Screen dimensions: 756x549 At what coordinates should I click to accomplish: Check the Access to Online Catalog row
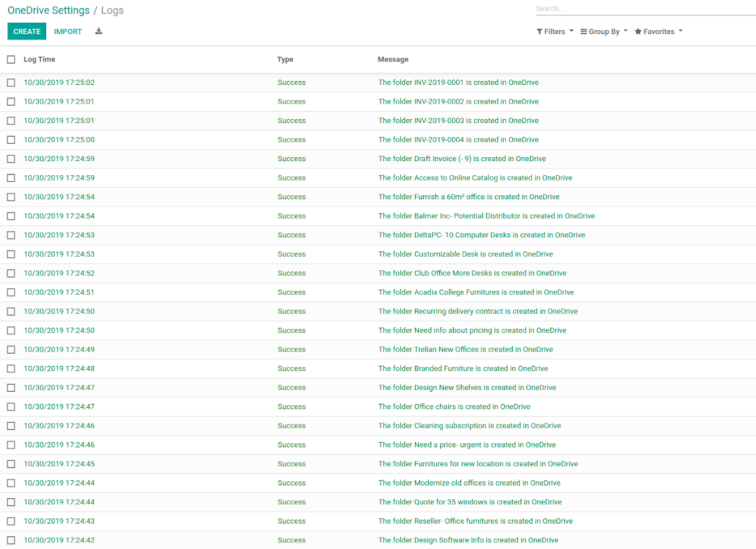coord(11,178)
